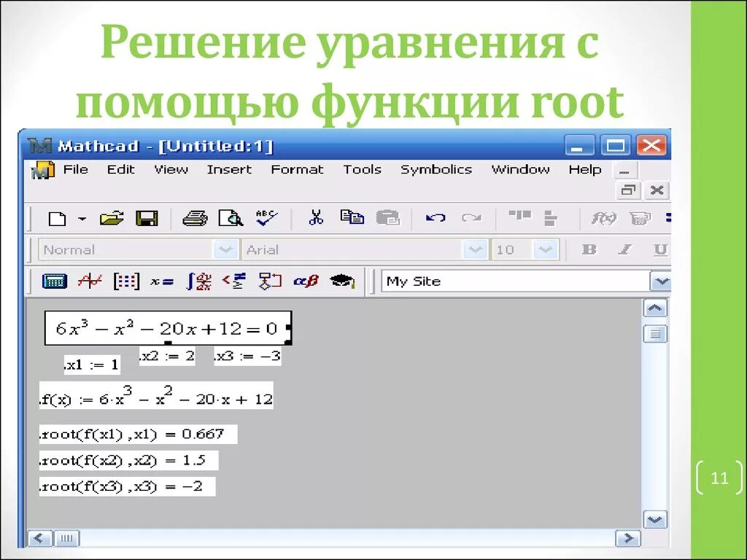
Task: Toggle underline formatting
Action: pyautogui.click(x=660, y=249)
